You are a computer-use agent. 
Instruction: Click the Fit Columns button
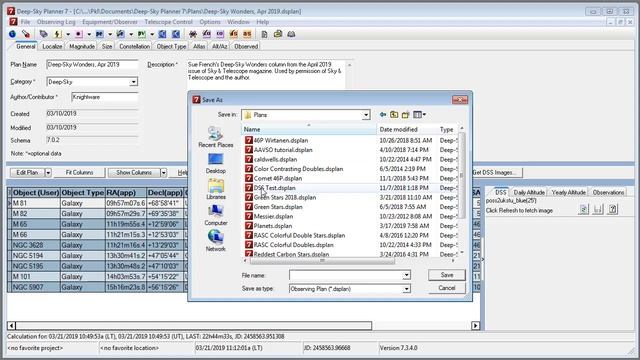point(79,173)
